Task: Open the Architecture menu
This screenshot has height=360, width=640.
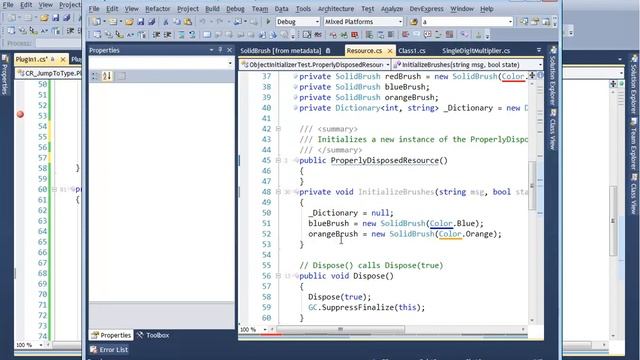Action: [336, 9]
